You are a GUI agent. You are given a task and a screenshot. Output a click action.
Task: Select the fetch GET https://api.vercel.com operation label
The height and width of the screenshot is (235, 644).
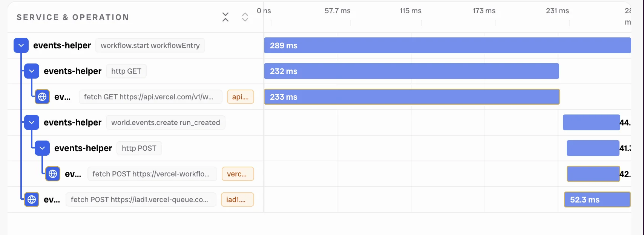150,97
